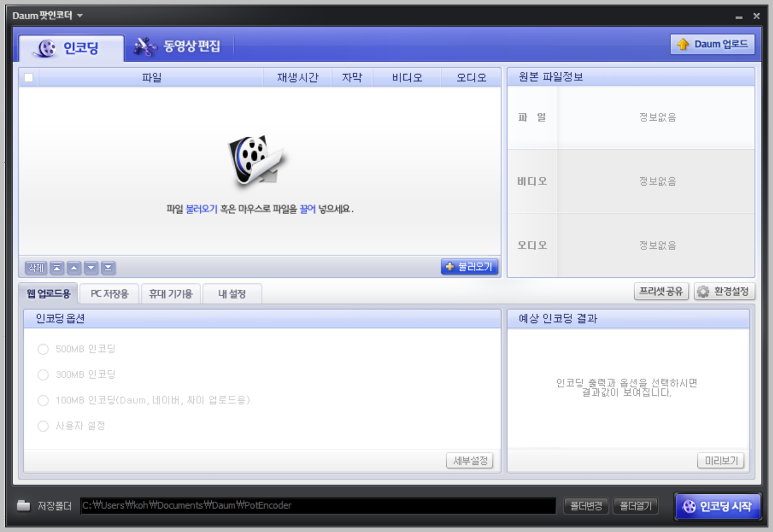The image size is (773, 532).
Task: Click the 프리셋 공유 button
Action: [x=661, y=292]
